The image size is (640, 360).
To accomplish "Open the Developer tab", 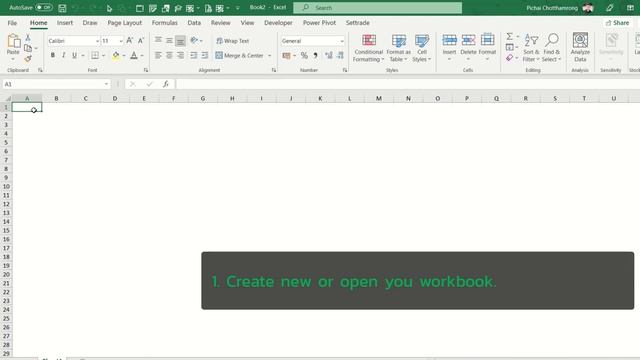I will pyautogui.click(x=278, y=23).
